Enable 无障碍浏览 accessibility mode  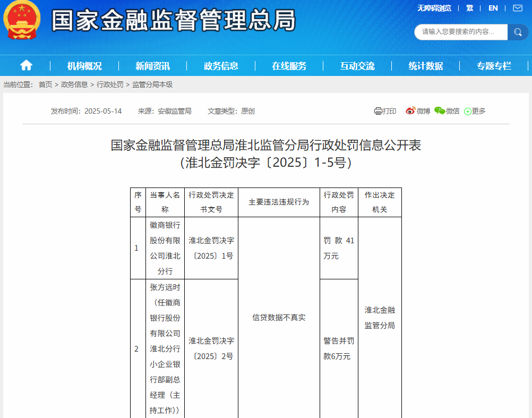434,8
